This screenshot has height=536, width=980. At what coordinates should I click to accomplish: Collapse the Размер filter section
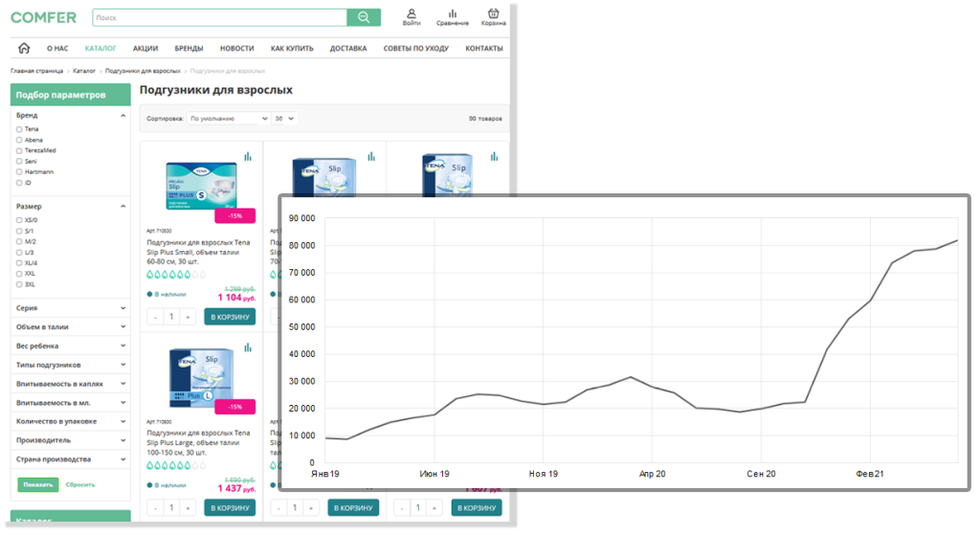123,206
